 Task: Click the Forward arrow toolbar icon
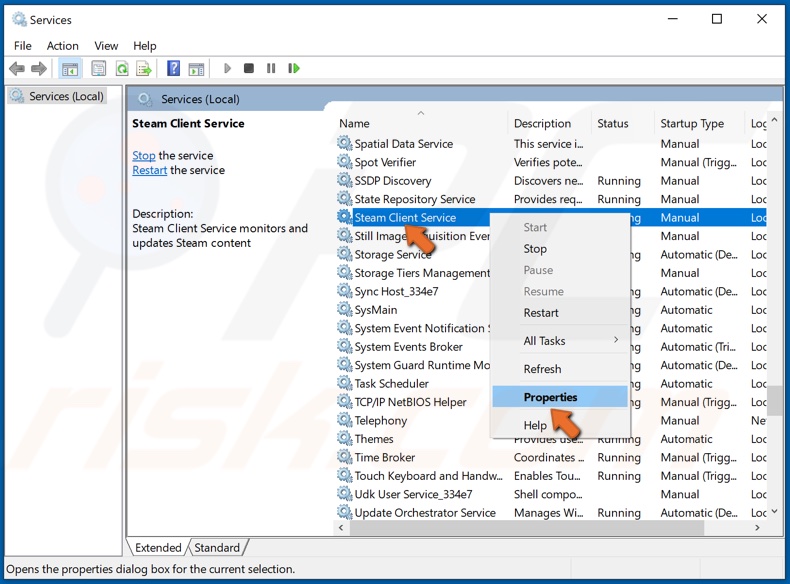click(x=39, y=69)
